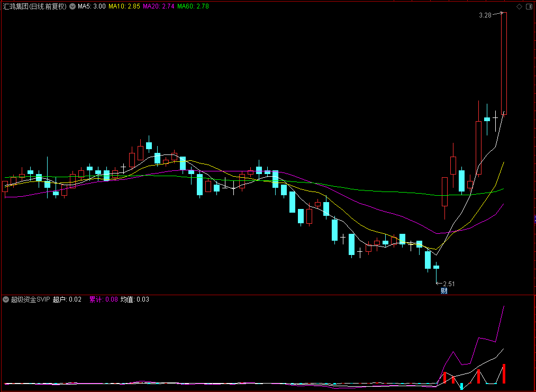This screenshot has height=392, width=536.
Task: Select the MA20: 2.74 label
Action: (x=159, y=6)
